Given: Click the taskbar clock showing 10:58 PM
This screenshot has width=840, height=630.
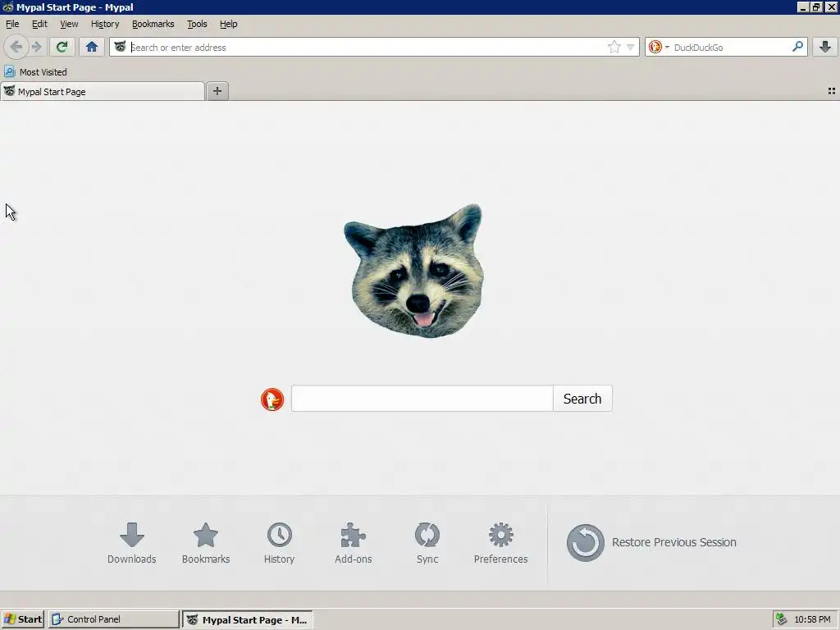Looking at the screenshot, I should tap(812, 619).
